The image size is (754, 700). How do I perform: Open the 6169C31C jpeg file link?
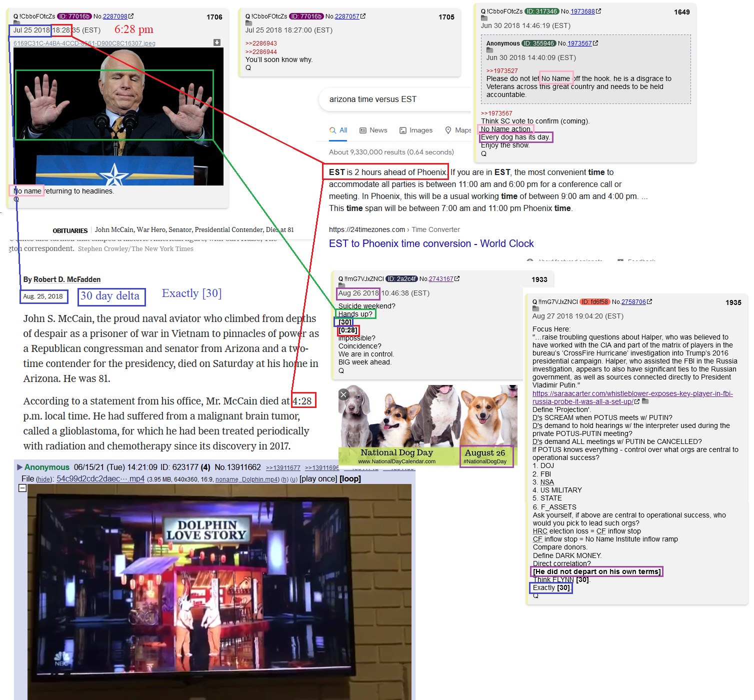tap(84, 43)
